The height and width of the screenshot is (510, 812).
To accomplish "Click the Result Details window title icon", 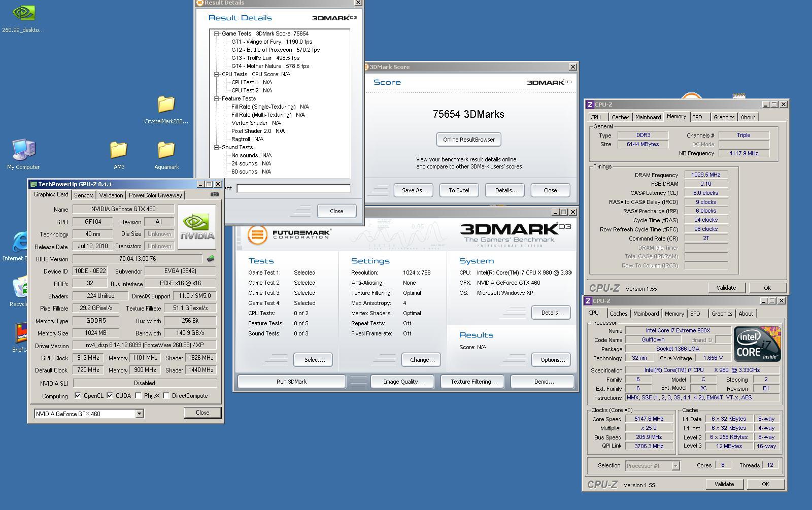I will tap(199, 3).
